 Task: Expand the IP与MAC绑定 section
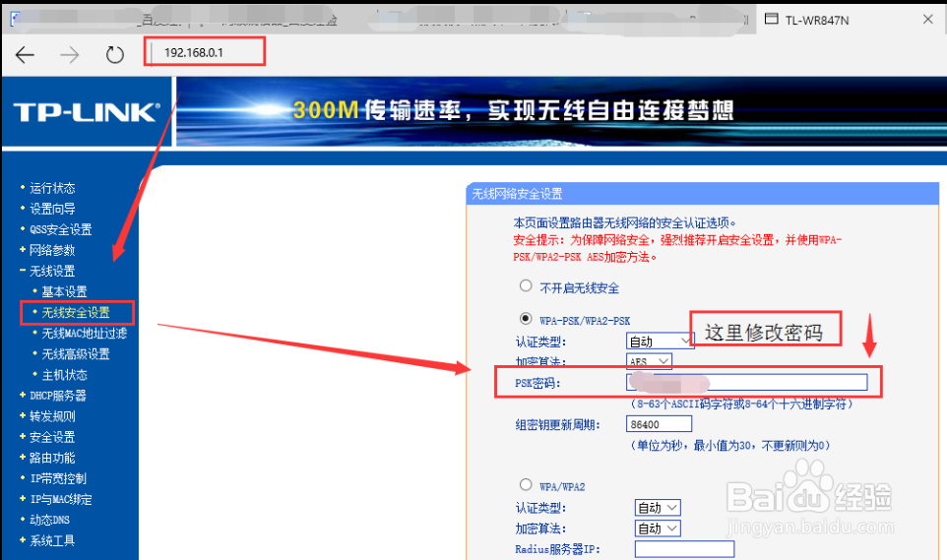click(x=60, y=499)
